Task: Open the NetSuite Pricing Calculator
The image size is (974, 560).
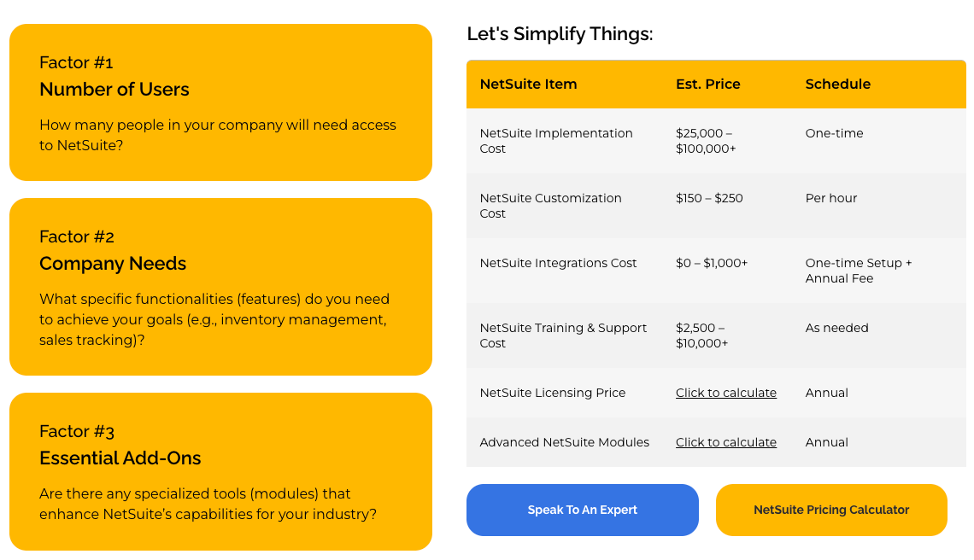Action: [831, 510]
